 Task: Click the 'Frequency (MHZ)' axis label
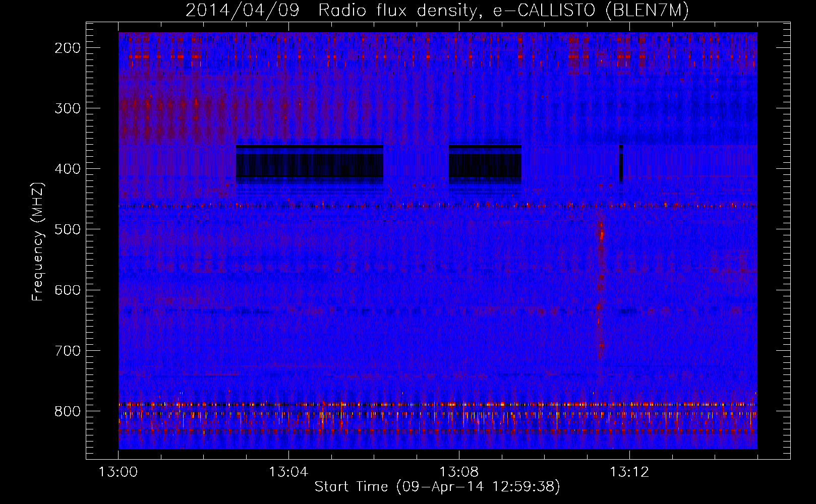click(x=38, y=241)
